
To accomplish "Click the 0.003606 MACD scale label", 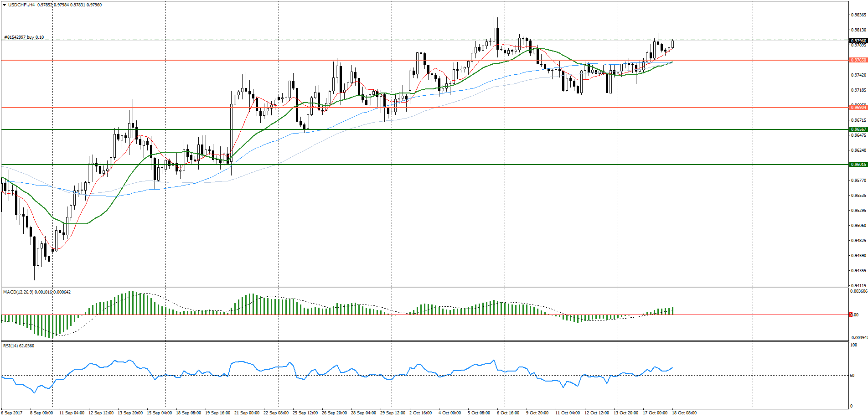I will click(859, 291).
